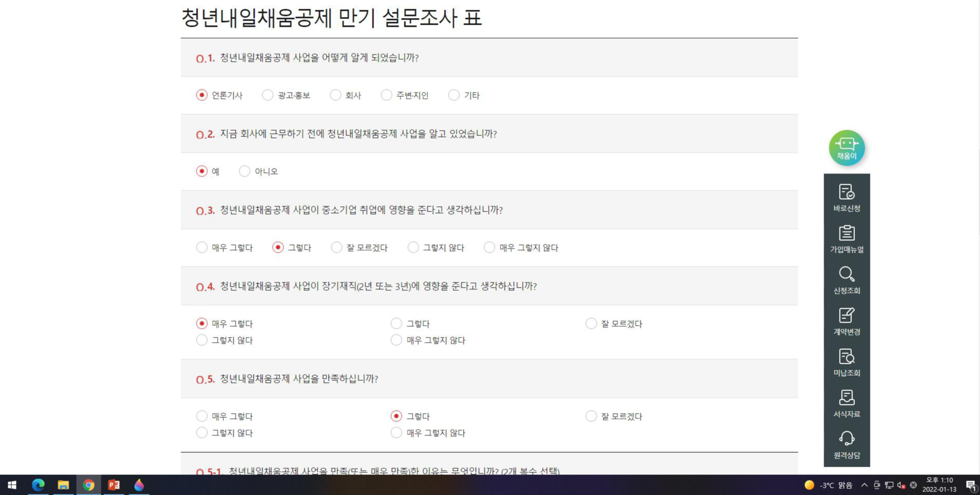Click the droplet app icon in taskbar
The image size is (980, 495).
coord(139,485)
